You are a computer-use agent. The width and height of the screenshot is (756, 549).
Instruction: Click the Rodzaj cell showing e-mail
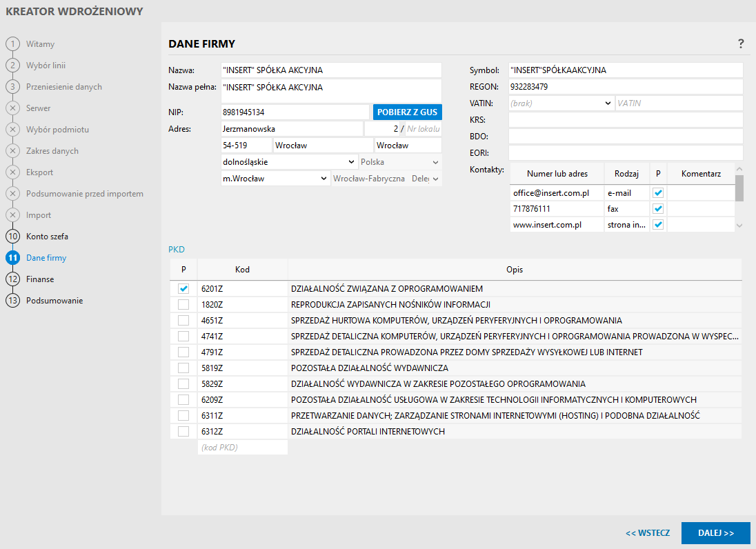tap(627, 193)
